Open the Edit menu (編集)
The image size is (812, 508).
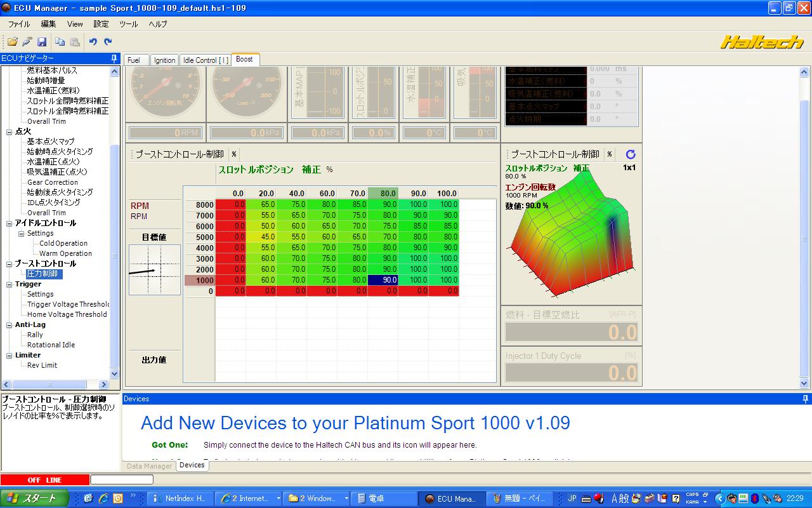tap(48, 24)
